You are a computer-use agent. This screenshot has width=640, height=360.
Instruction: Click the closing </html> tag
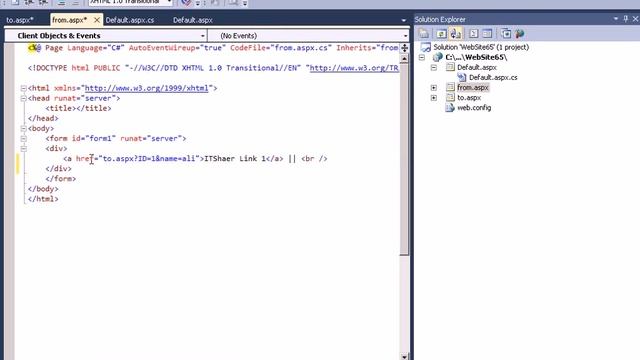pos(43,199)
